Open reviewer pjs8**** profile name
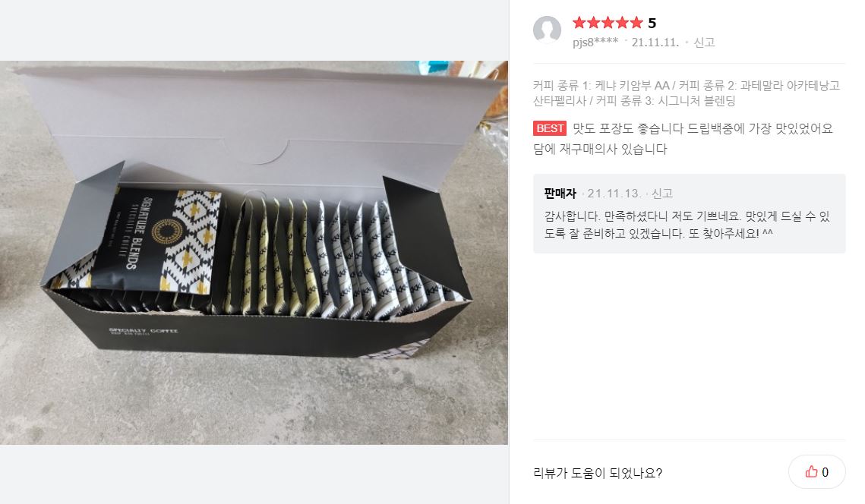 (x=595, y=43)
